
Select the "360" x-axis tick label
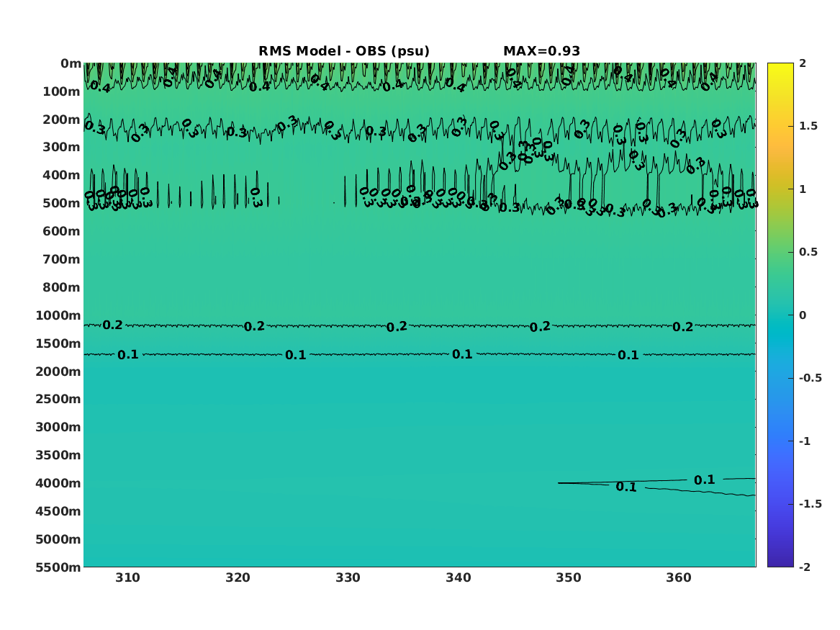(679, 577)
